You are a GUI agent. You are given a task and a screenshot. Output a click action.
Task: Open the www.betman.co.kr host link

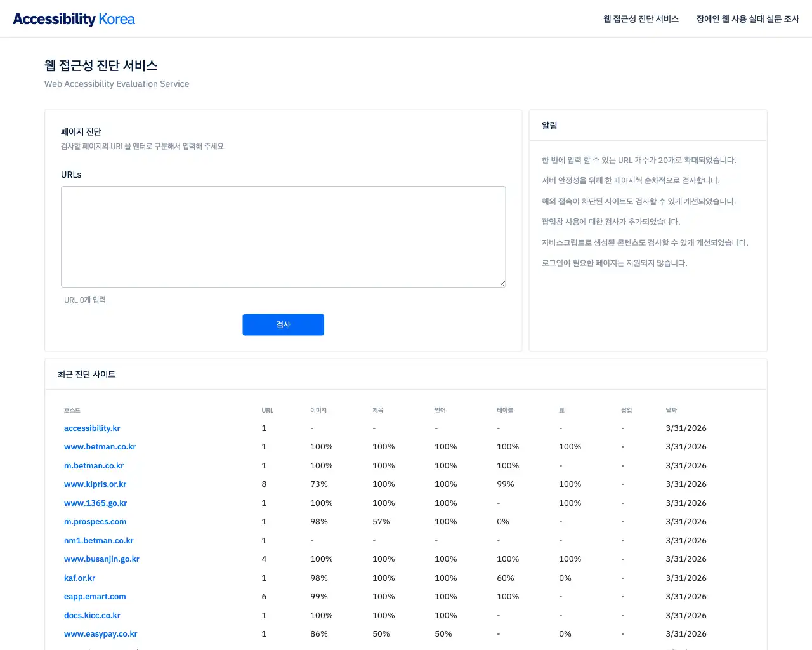pos(100,447)
